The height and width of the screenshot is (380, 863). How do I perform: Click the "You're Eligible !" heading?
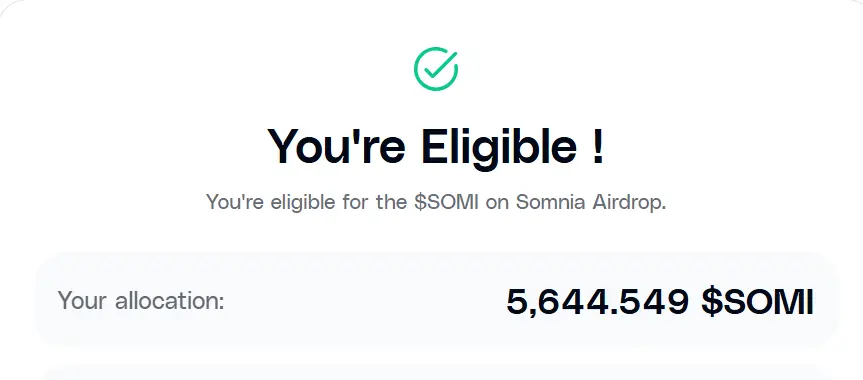(x=436, y=146)
